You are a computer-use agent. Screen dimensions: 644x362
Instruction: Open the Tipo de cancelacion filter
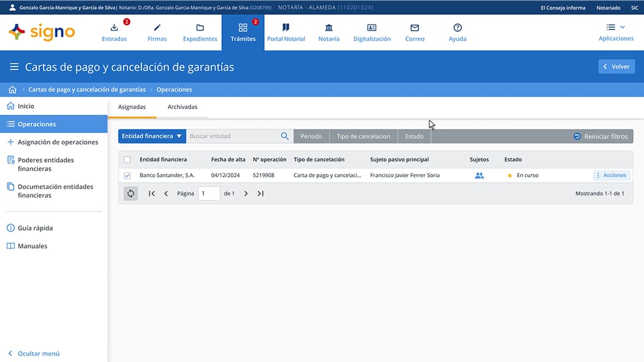click(363, 136)
